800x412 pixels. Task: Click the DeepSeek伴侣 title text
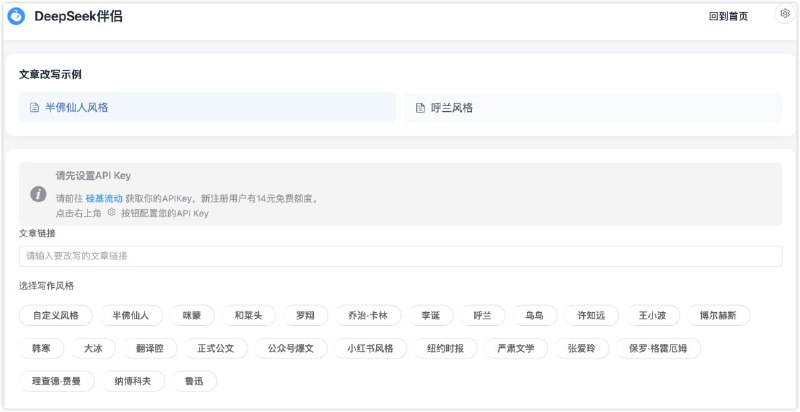(79, 16)
